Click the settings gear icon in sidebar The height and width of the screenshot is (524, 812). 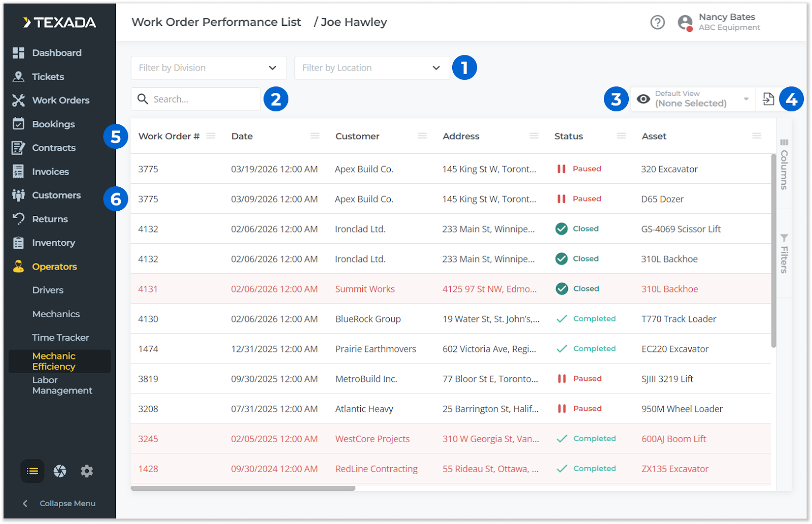tap(87, 471)
